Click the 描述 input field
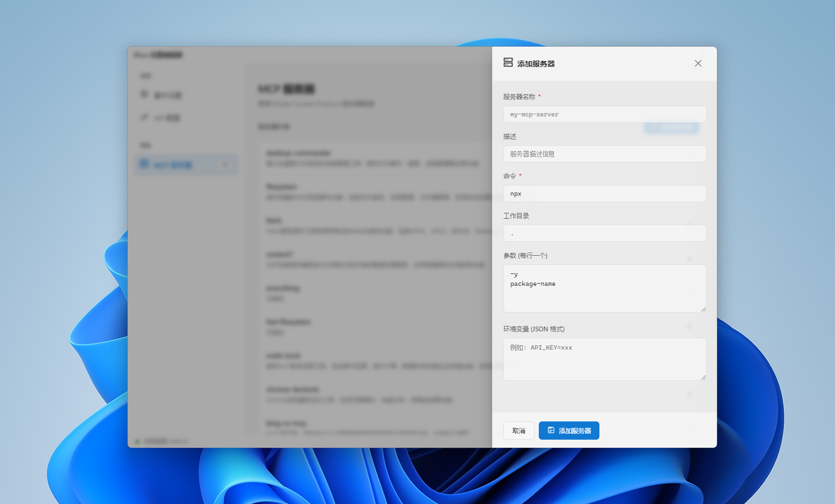 [x=604, y=154]
